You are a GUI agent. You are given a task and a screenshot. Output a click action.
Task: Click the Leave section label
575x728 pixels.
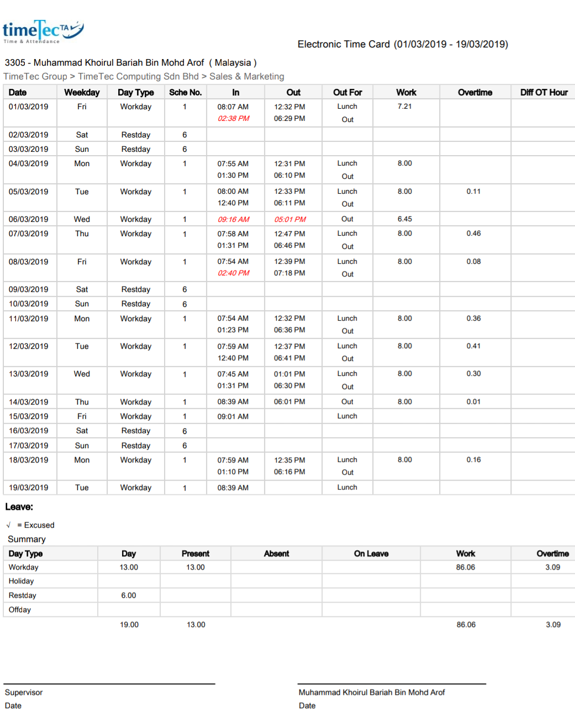[19, 507]
